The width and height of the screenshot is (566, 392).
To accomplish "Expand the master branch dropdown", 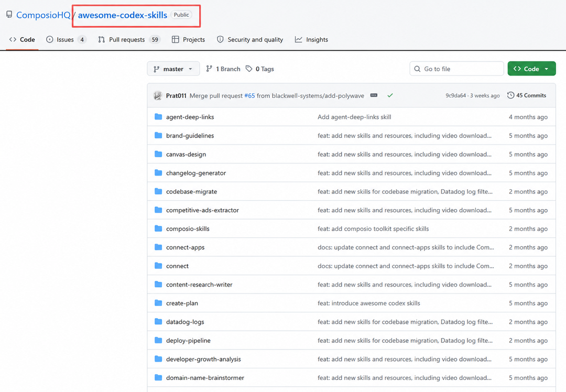I will click(173, 69).
